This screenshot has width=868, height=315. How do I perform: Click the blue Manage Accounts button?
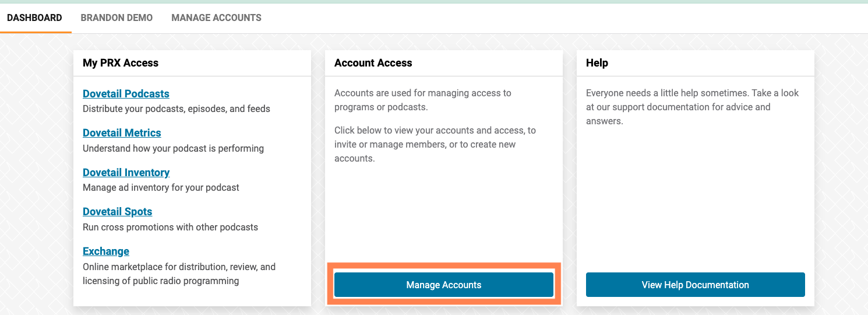click(444, 285)
